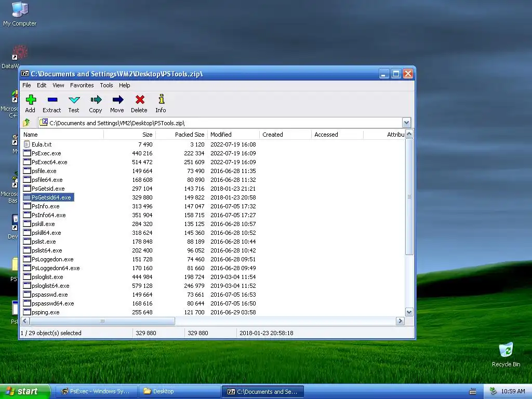The image size is (532, 399).
Task: Click the vertical scrollbar thumb
Action: pyautogui.click(x=409, y=196)
